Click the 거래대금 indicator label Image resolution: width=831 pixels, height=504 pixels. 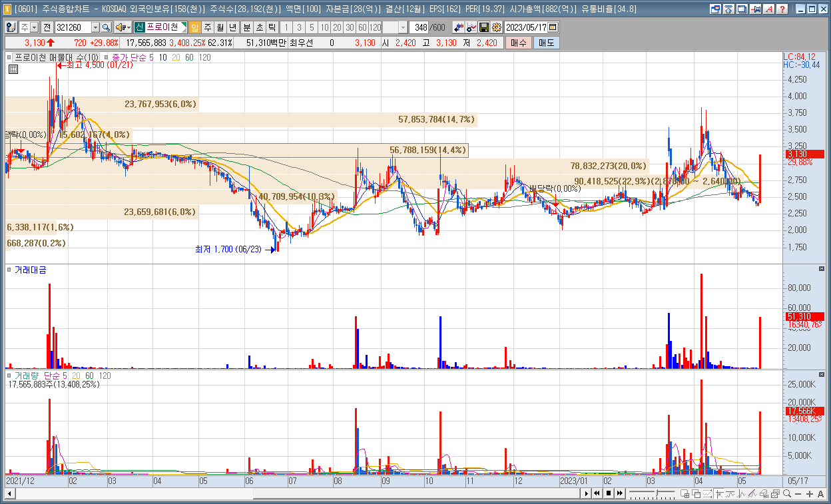tap(30, 270)
